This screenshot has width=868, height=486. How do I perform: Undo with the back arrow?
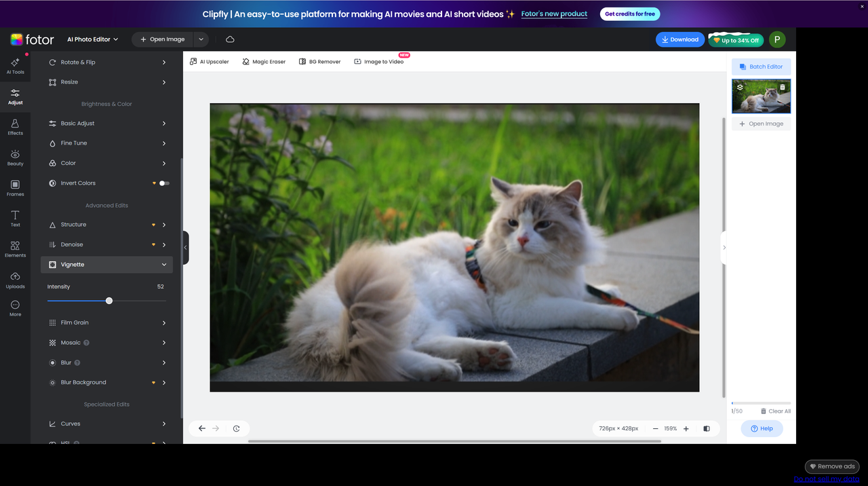pos(201,428)
